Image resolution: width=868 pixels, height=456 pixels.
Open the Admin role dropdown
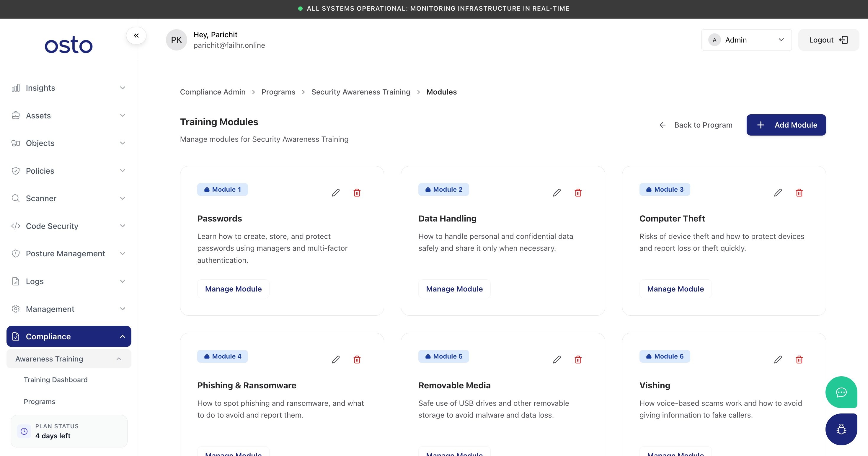[746, 40]
